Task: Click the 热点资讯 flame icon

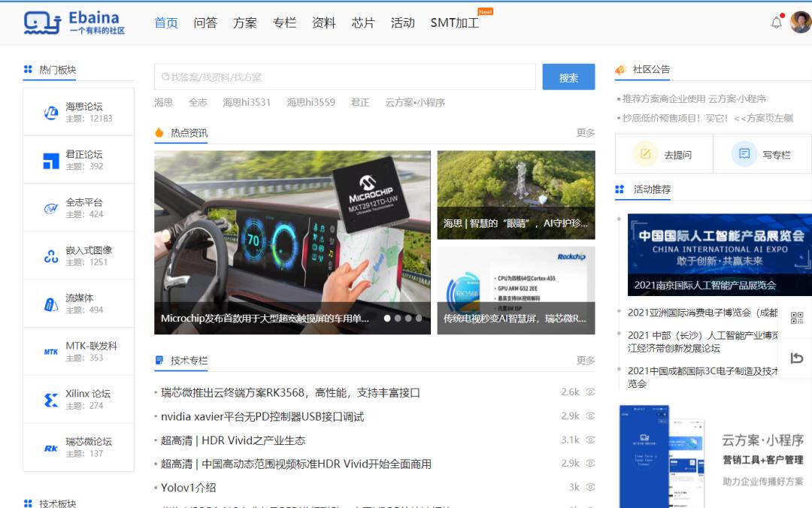Action: pyautogui.click(x=159, y=132)
